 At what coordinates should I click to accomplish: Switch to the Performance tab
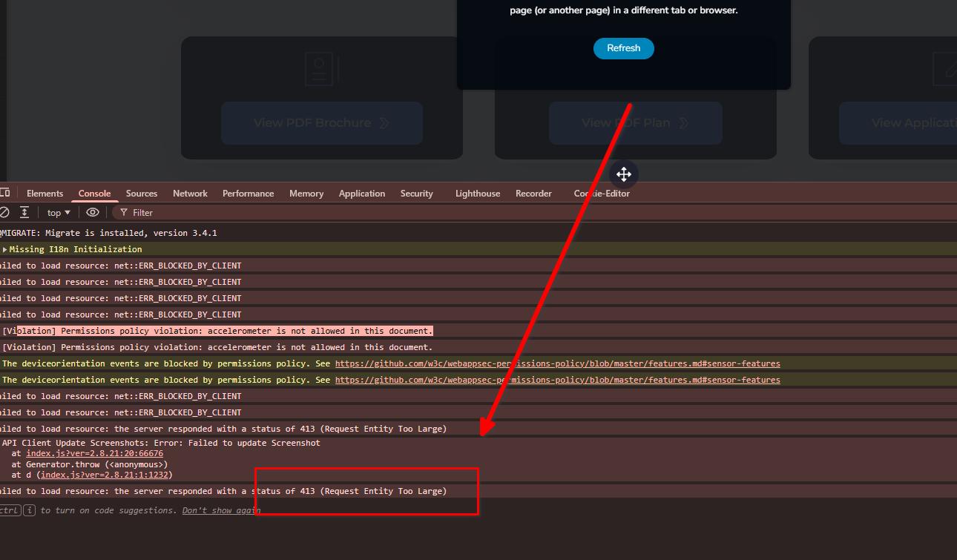pyautogui.click(x=248, y=193)
